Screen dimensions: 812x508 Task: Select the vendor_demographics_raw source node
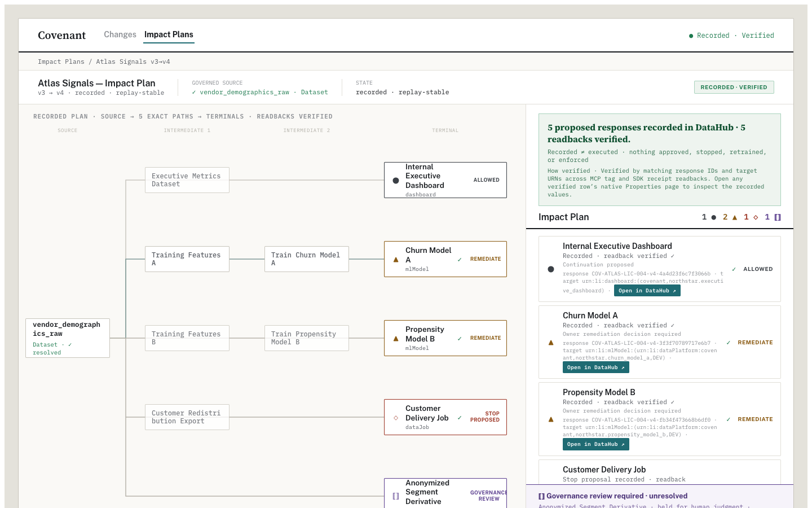pos(68,338)
